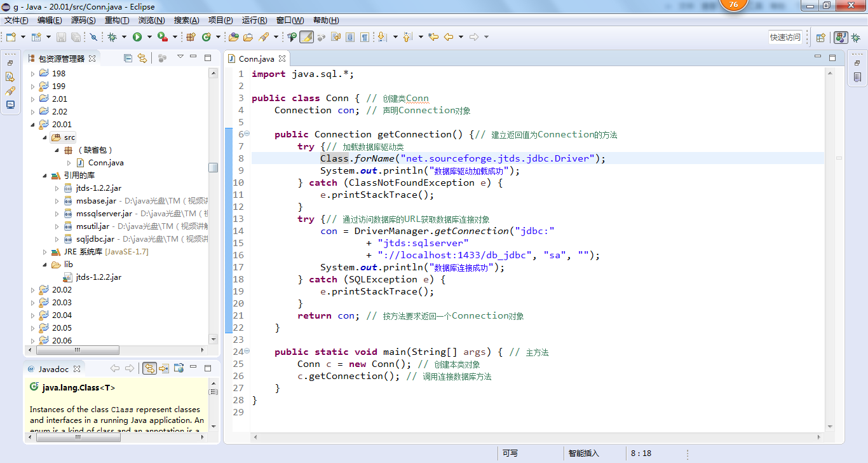Click the Show Whitespace Characters pilcrow icon
Image resolution: width=868 pixels, height=463 pixels.
365,37
